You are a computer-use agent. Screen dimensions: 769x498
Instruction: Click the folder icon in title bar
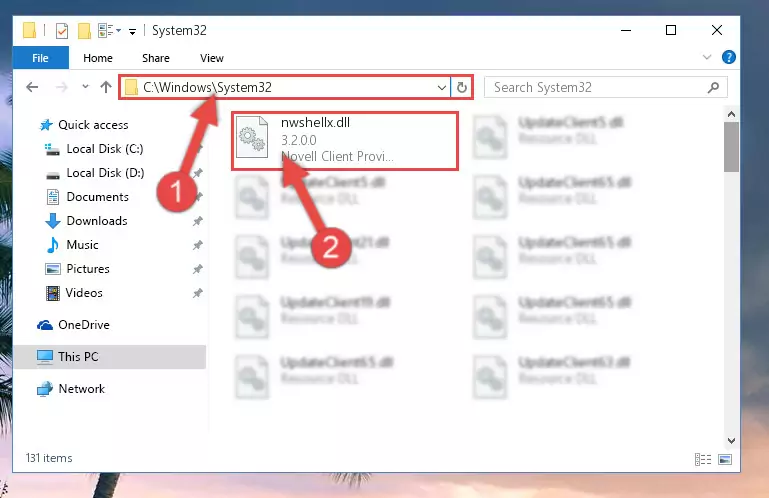(x=29, y=30)
